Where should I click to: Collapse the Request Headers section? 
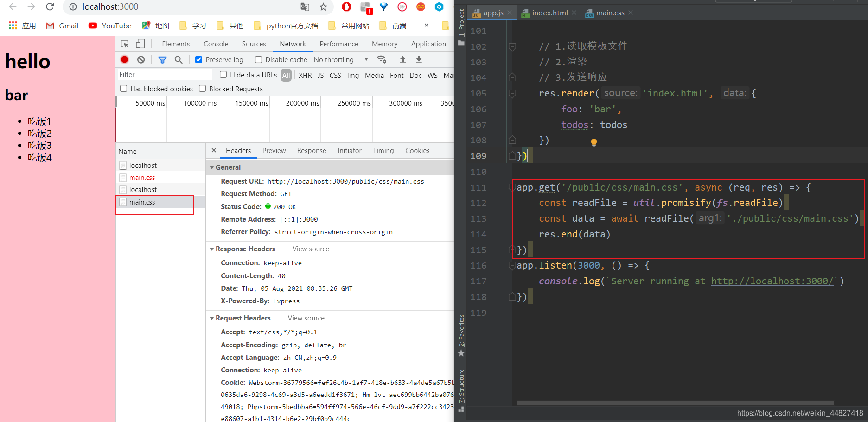click(x=212, y=318)
